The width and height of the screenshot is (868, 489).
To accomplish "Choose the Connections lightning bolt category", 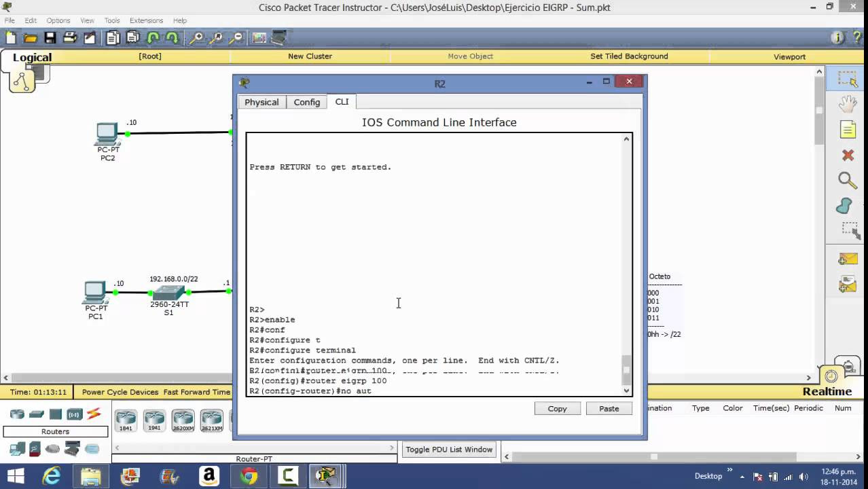I will click(x=94, y=414).
